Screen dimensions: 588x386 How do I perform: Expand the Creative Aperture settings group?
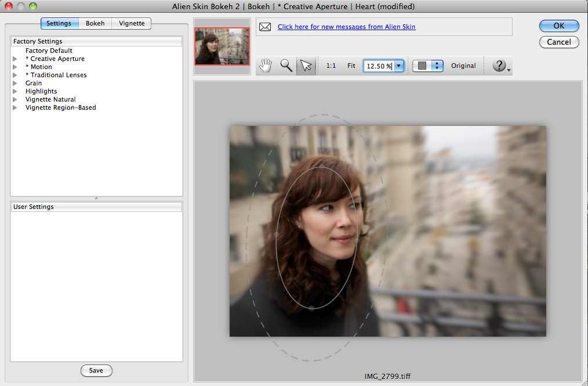point(15,59)
